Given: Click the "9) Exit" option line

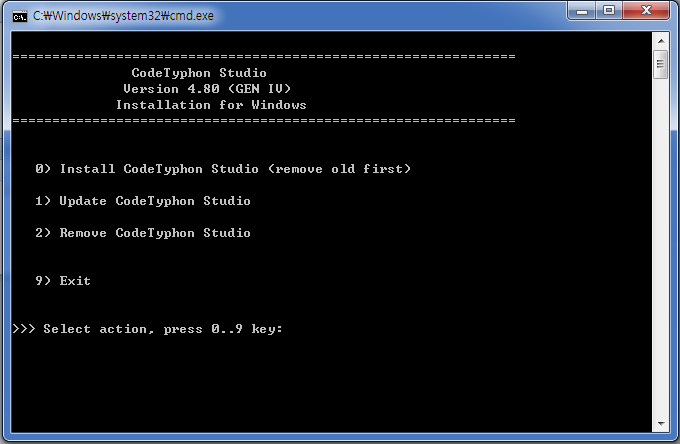Looking at the screenshot, I should pyautogui.click(x=63, y=281).
